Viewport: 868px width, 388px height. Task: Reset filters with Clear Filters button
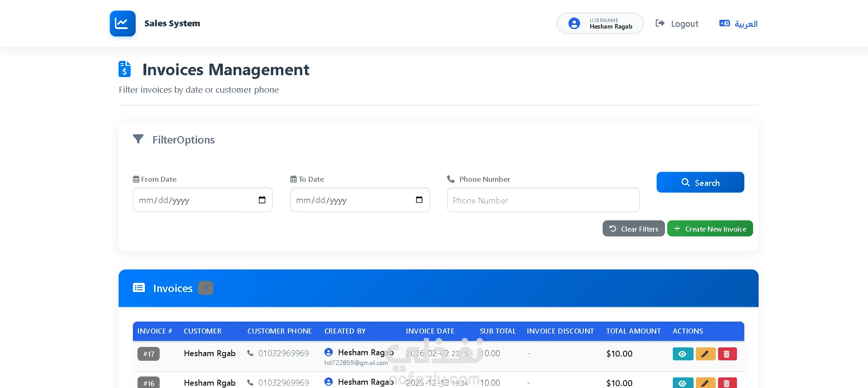pyautogui.click(x=634, y=229)
